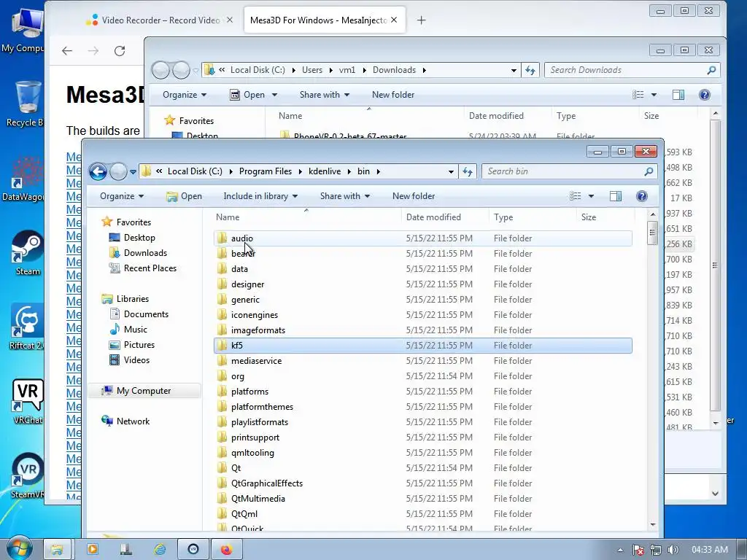The image size is (747, 560).
Task: Click New folder in the Downloads window
Action: click(393, 95)
